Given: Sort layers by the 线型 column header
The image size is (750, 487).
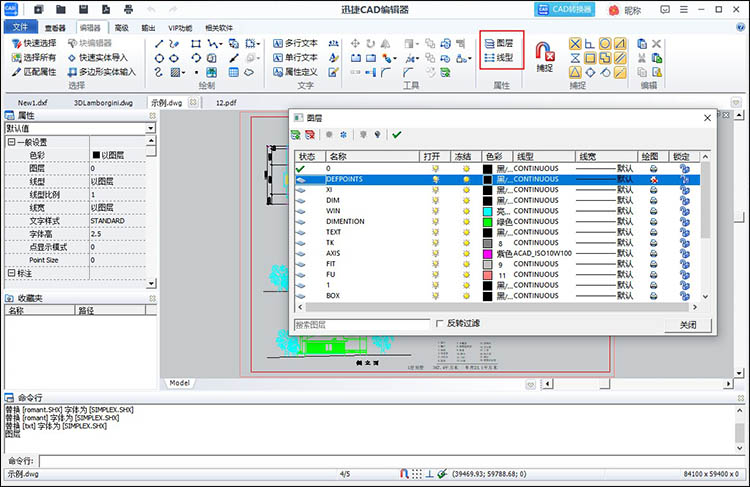Looking at the screenshot, I should click(x=545, y=156).
